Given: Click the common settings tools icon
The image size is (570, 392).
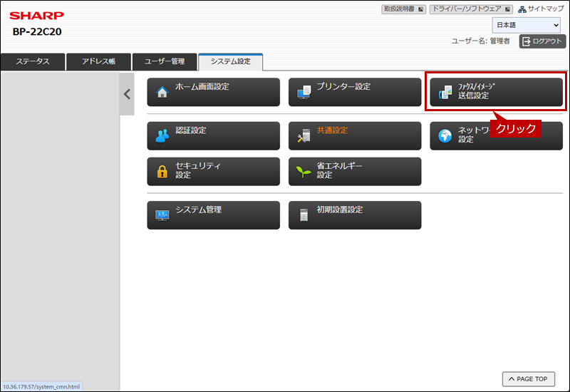Looking at the screenshot, I should point(304,136).
